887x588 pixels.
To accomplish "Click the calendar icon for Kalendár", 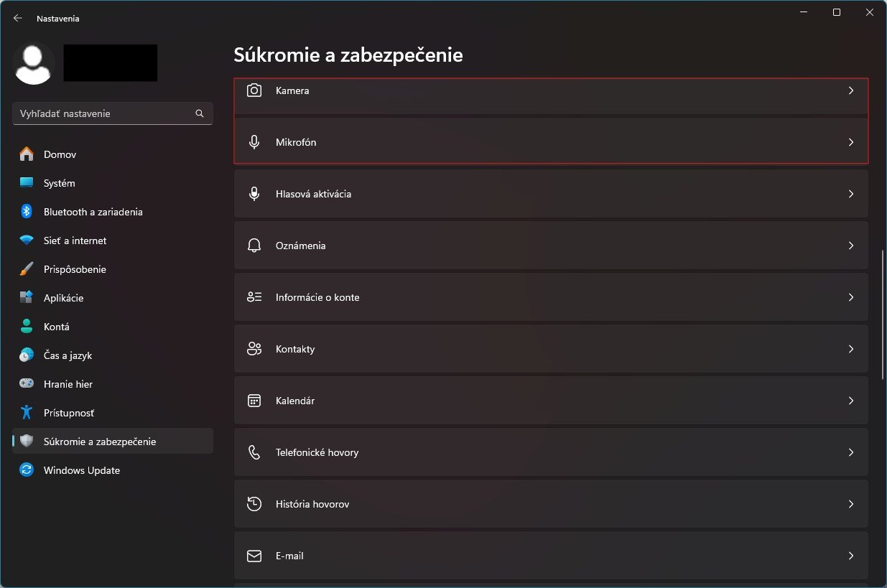I will (254, 401).
